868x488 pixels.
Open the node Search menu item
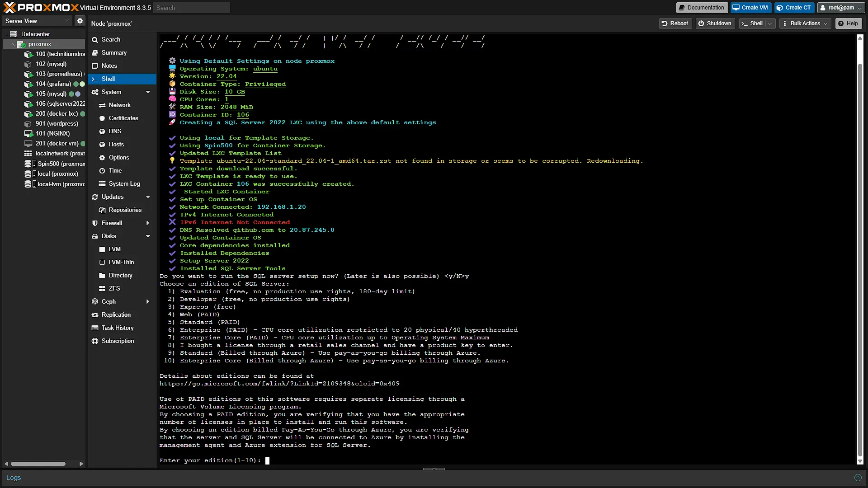pos(122,40)
